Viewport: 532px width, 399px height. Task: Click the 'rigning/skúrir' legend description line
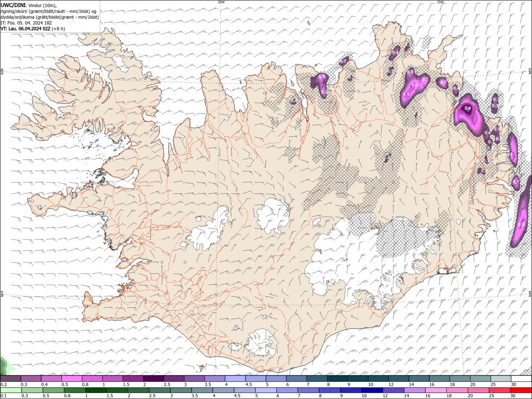pos(49,11)
